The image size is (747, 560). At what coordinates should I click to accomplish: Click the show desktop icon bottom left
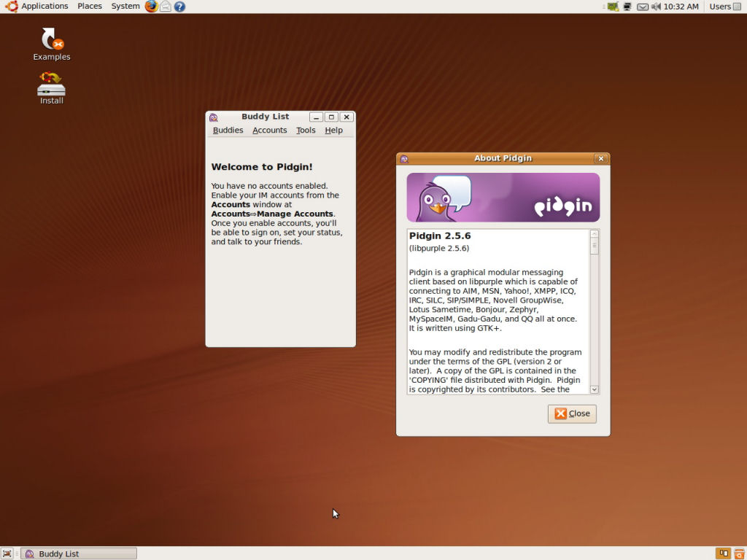[x=6, y=553]
